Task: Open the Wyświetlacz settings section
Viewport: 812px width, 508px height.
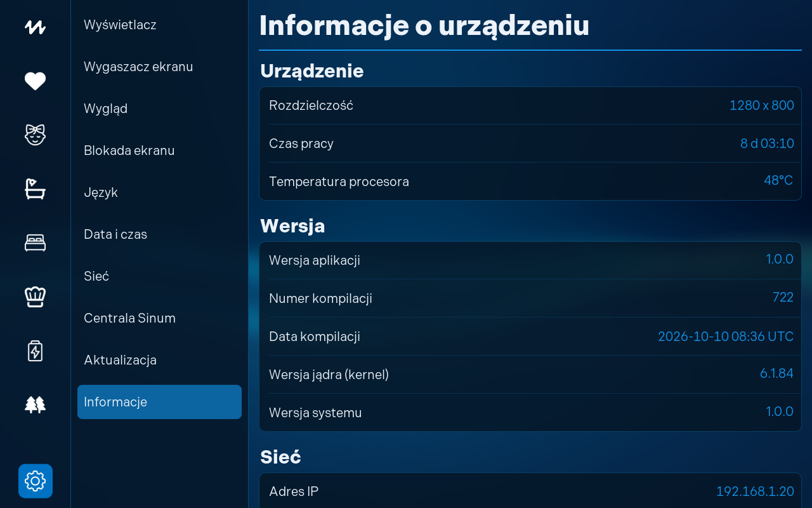Action: tap(159, 25)
